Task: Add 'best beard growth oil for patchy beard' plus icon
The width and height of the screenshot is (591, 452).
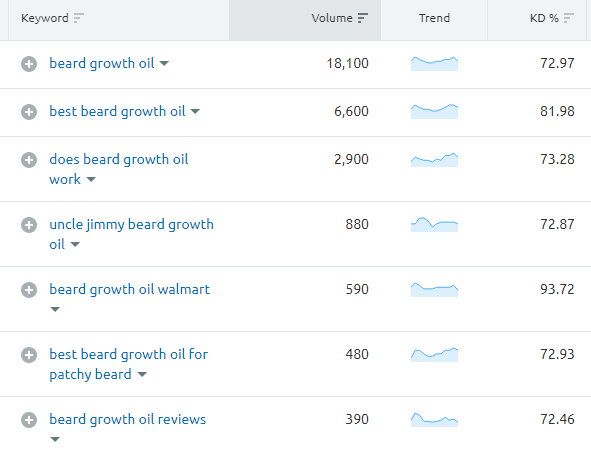Action: (x=29, y=355)
